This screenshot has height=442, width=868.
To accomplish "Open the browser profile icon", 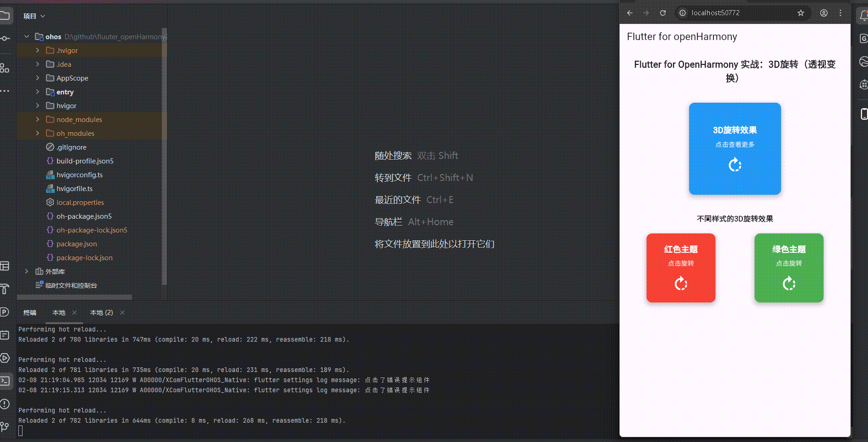I will [x=824, y=13].
